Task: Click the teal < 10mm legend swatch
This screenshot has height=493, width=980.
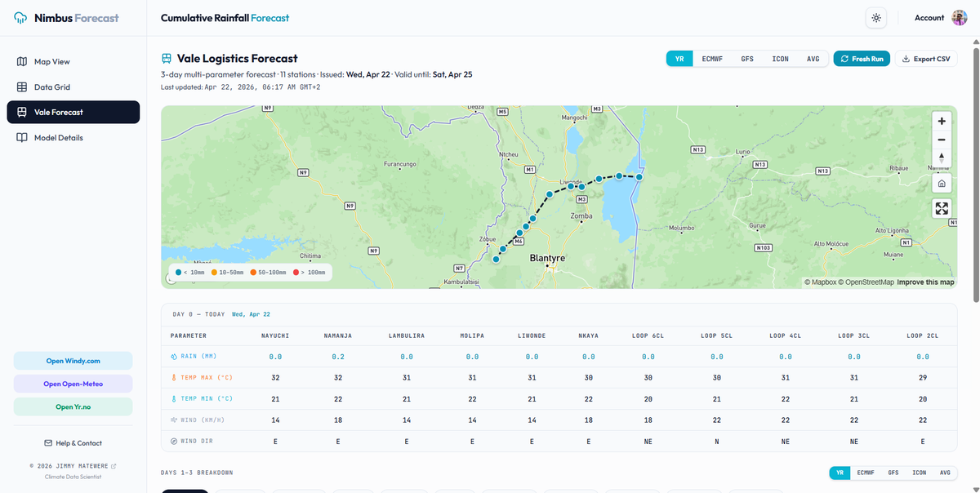Action: [179, 272]
